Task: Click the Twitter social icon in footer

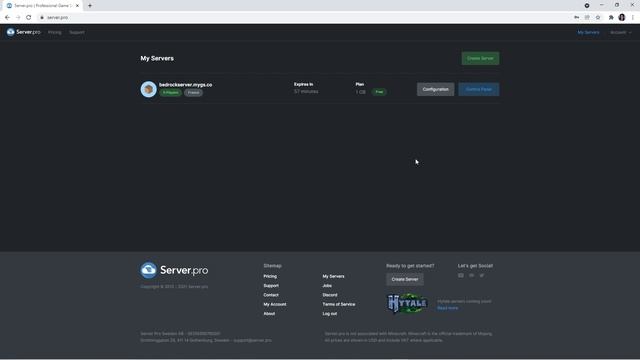Action: [x=482, y=276]
